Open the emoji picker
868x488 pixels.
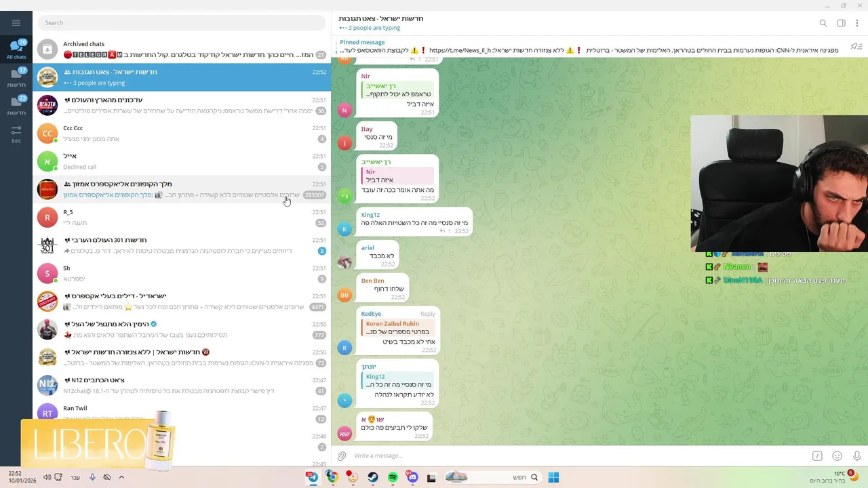[837, 456]
